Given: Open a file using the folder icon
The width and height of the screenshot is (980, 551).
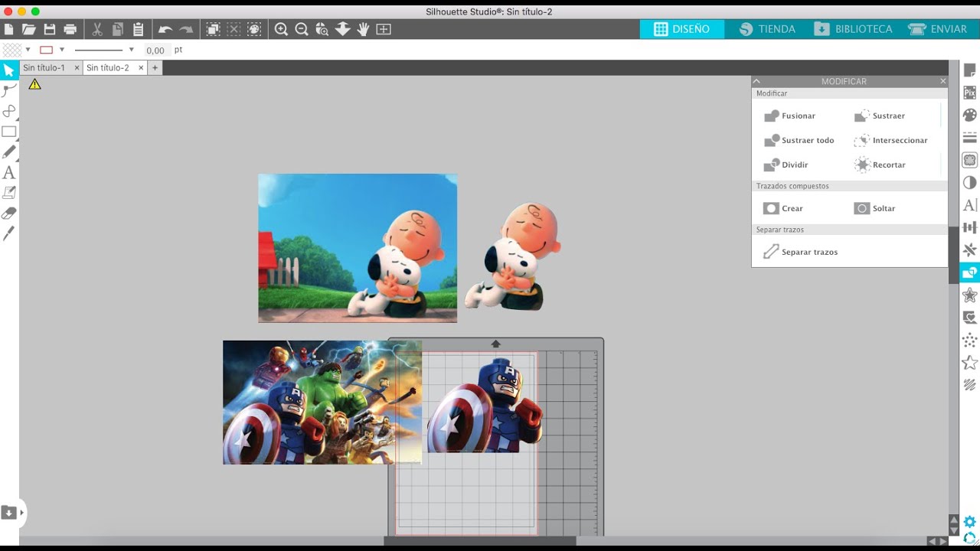Looking at the screenshot, I should (29, 29).
